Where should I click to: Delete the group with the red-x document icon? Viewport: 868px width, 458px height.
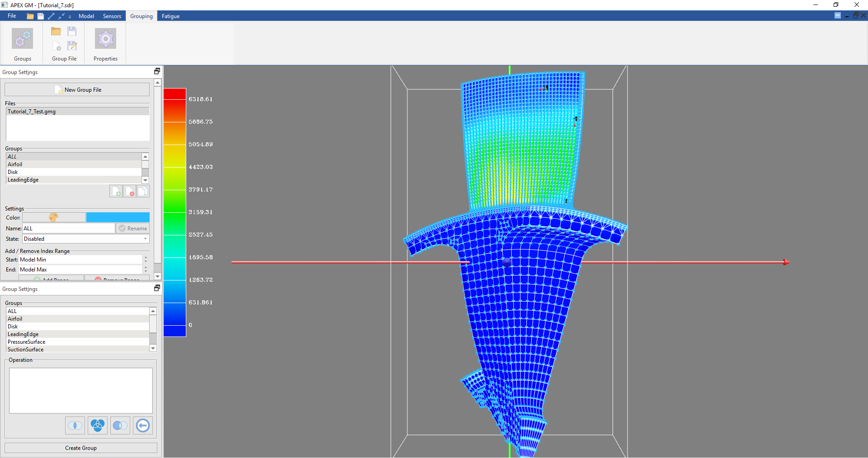[x=130, y=191]
